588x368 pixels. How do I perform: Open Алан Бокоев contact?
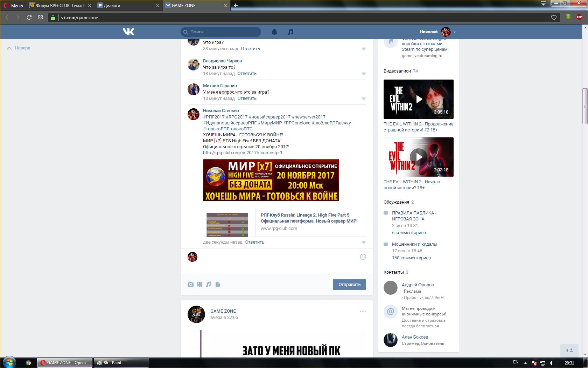(415, 337)
